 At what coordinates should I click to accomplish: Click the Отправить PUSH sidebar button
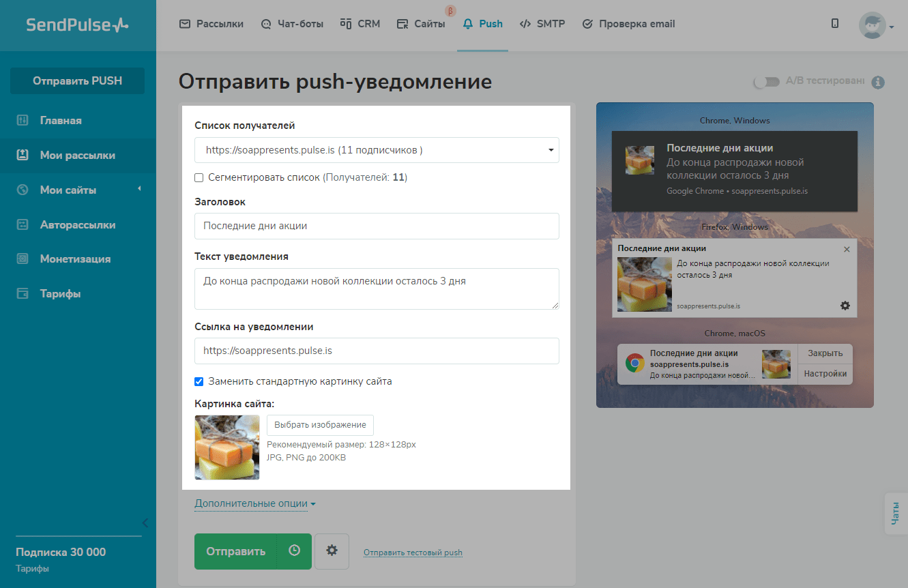pyautogui.click(x=77, y=80)
